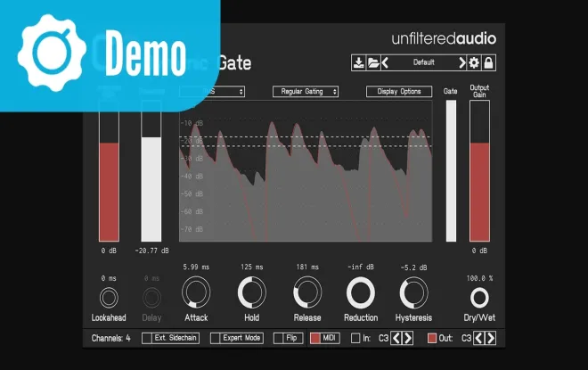Click the unfilteredaudio logo
Image resolution: width=588 pixels, height=370 pixels.
coord(444,38)
